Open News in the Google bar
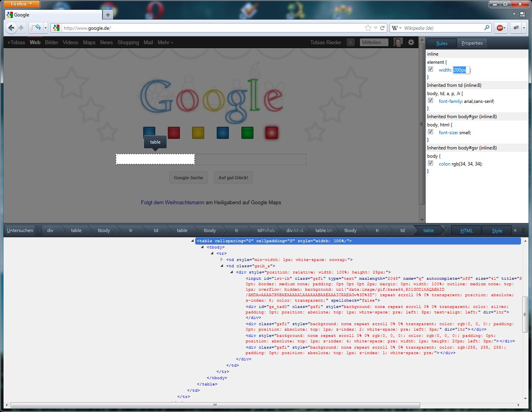532x412 pixels. (x=106, y=42)
